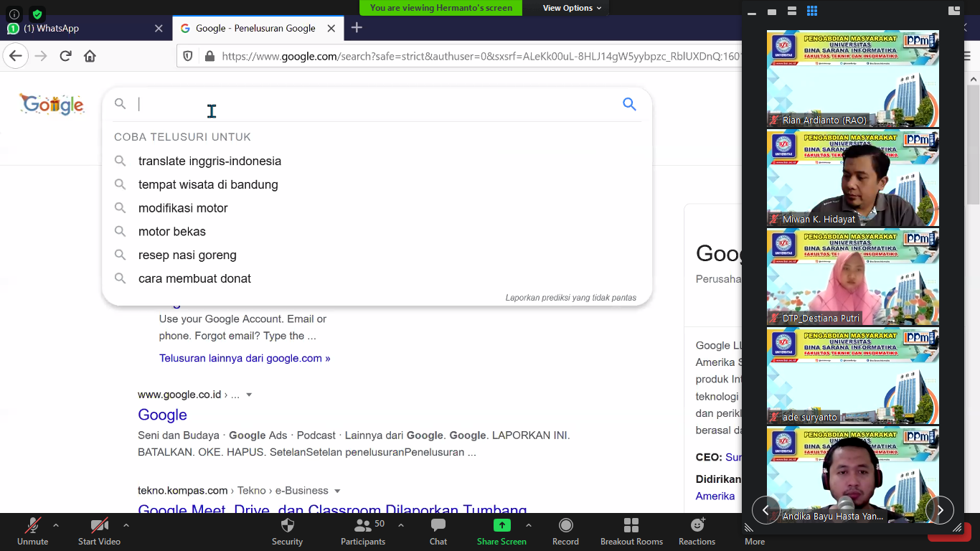The width and height of the screenshot is (980, 551).
Task: Select Andika Bayu Hasta video thumbnail
Action: 853,474
